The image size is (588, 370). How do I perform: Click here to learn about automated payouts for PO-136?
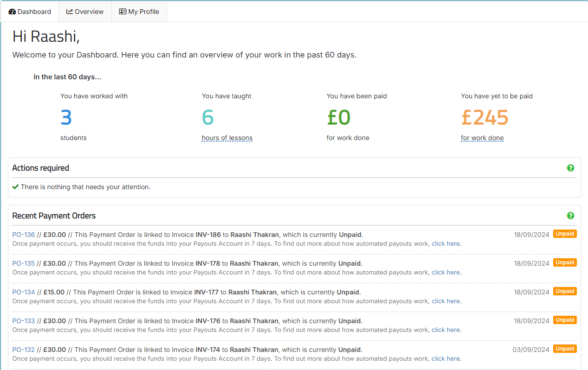[x=446, y=243]
